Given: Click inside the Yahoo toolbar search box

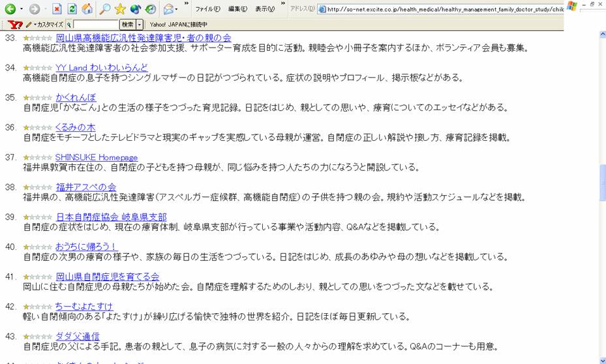Looking at the screenshot, I should 95,25.
